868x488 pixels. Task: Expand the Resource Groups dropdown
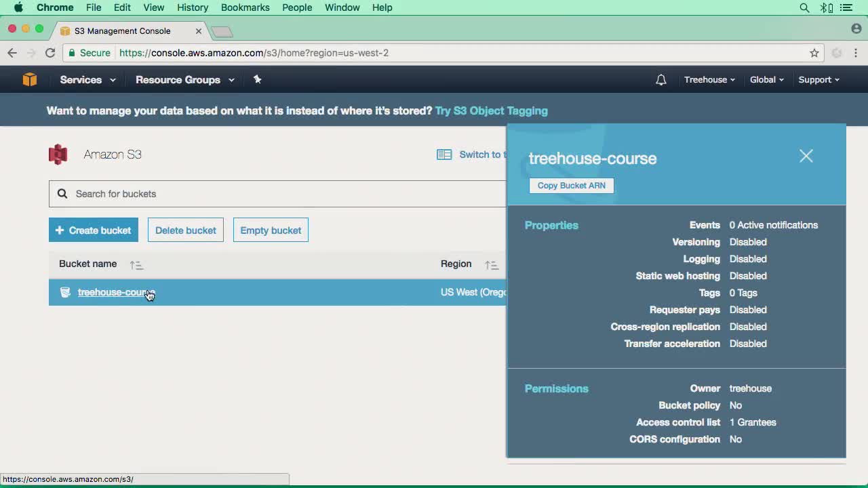184,80
